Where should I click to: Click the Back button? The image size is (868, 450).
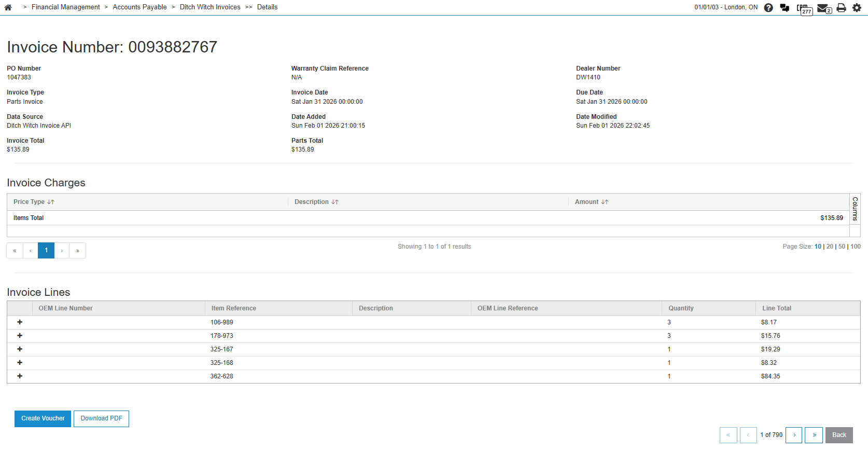pos(838,435)
